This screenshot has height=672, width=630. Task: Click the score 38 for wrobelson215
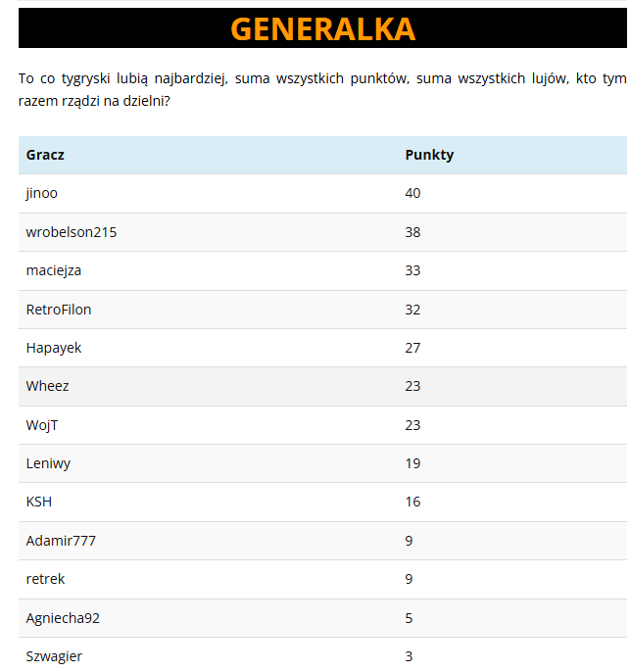(412, 232)
